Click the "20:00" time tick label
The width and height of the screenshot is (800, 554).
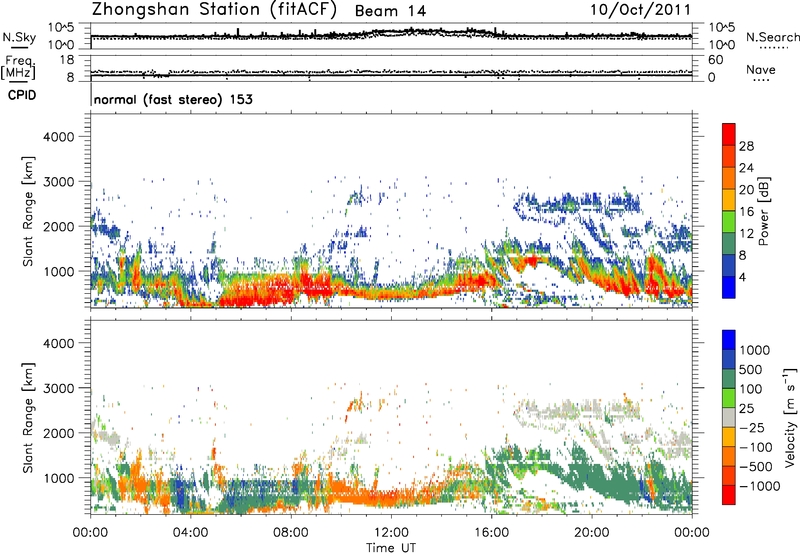[591, 533]
